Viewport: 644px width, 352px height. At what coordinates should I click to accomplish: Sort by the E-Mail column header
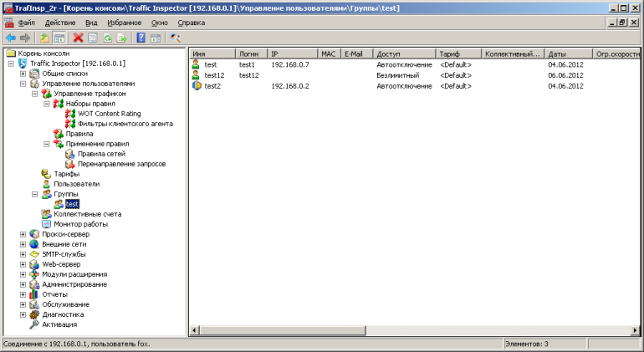[357, 54]
